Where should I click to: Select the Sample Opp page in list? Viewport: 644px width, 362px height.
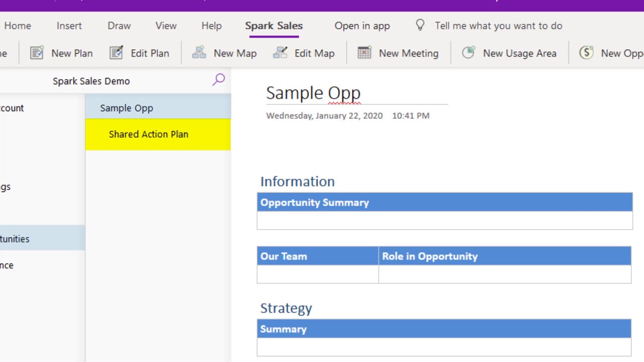(x=158, y=108)
